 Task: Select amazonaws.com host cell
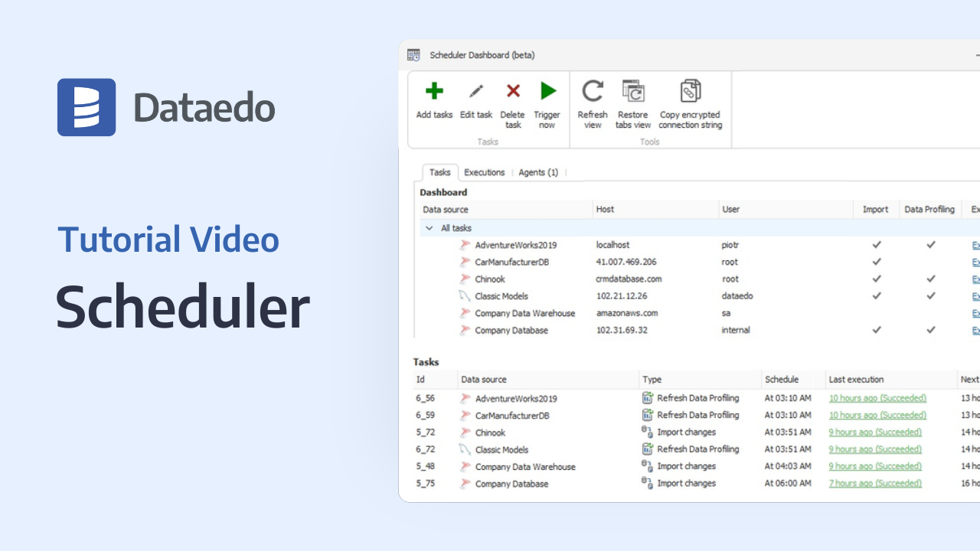[x=628, y=313]
